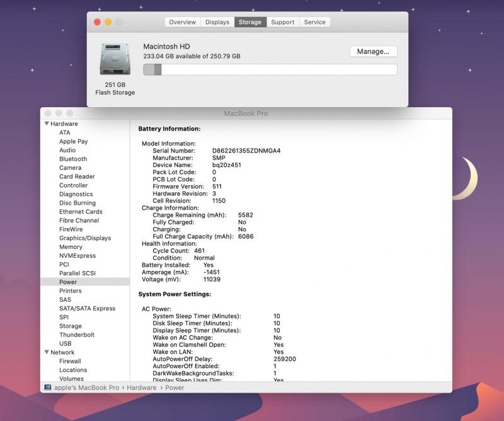Open Diagnostics in the sidebar
The image size is (504, 421).
click(x=76, y=194)
